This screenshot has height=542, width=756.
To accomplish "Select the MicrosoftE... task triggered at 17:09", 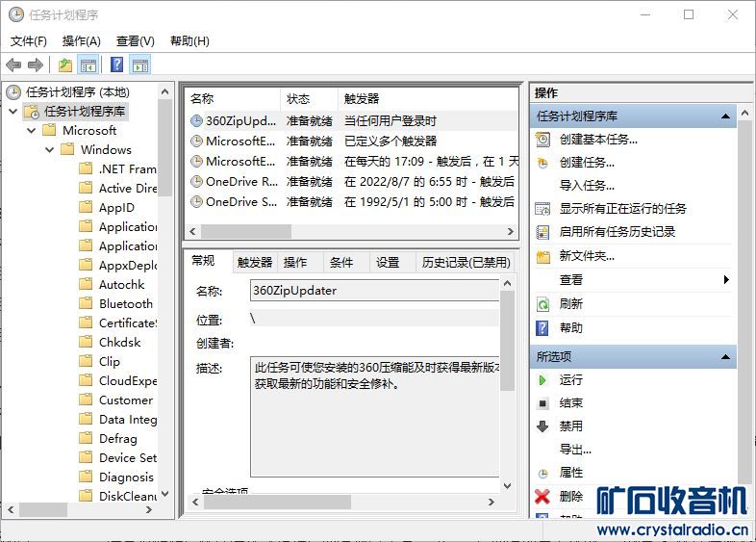I will coord(352,161).
